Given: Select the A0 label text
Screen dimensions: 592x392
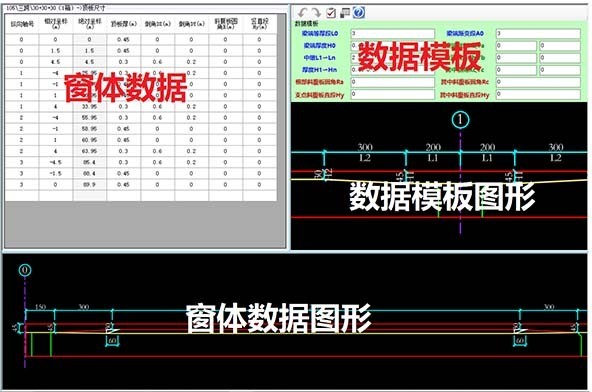Looking at the screenshot, I should pyautogui.click(x=465, y=34).
